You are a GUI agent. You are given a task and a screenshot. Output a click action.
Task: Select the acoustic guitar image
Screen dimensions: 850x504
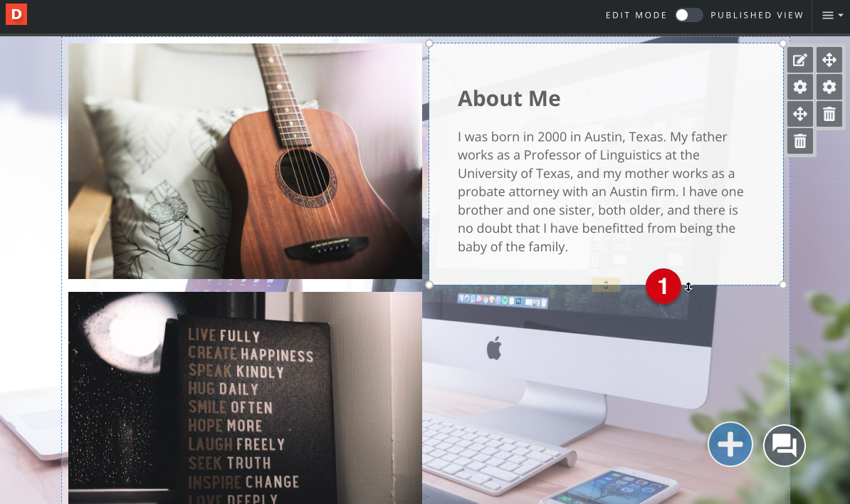point(245,161)
